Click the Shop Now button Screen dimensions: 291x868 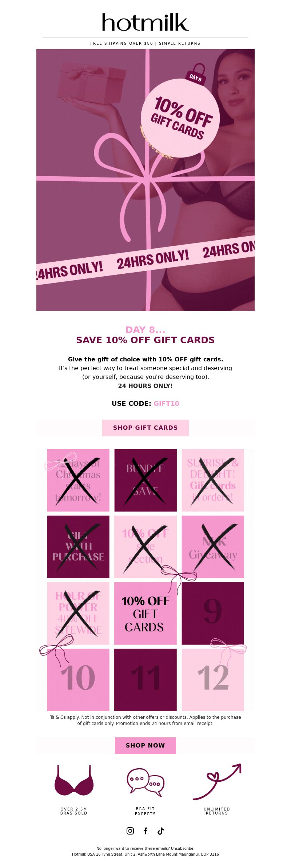145,745
